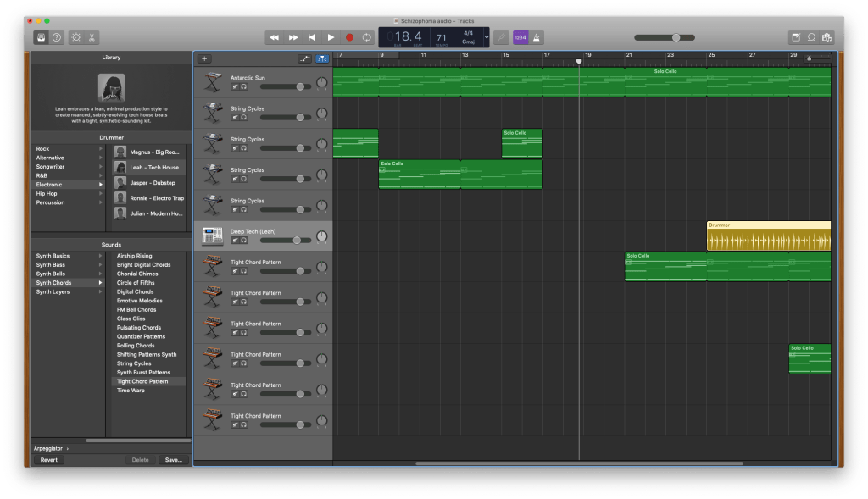Click the Antarctic Sun keyboard track icon
The image size is (868, 499).
pos(212,82)
